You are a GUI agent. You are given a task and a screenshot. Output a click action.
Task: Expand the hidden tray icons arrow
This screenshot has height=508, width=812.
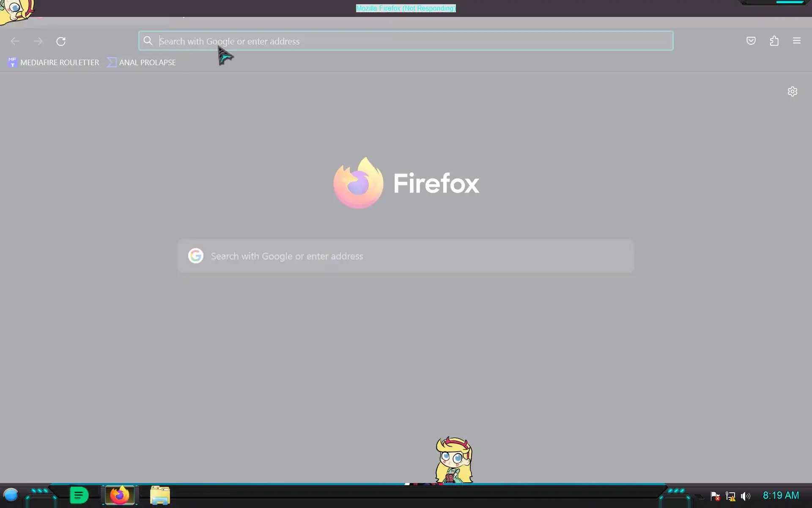(700, 496)
